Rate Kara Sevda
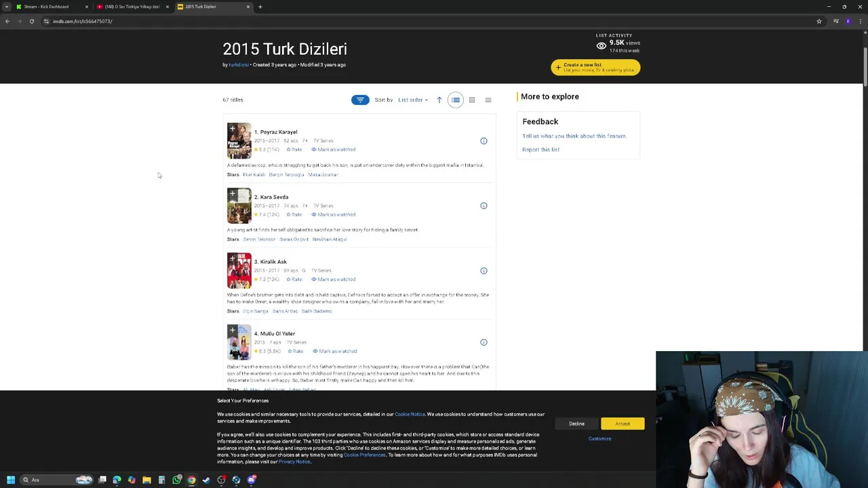 pos(294,214)
